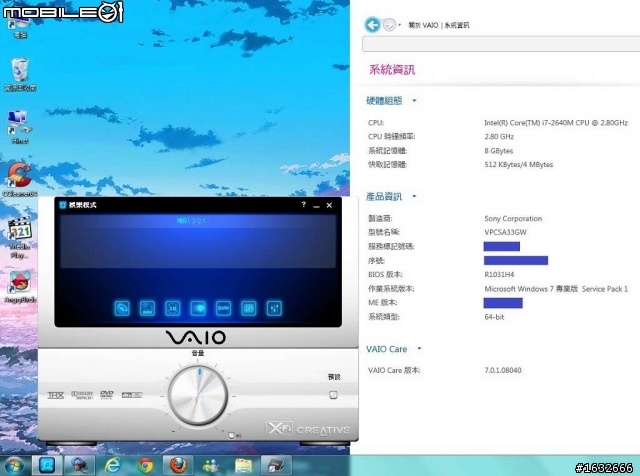Open the mixer sliders icon
The image size is (640, 476).
(x=274, y=308)
